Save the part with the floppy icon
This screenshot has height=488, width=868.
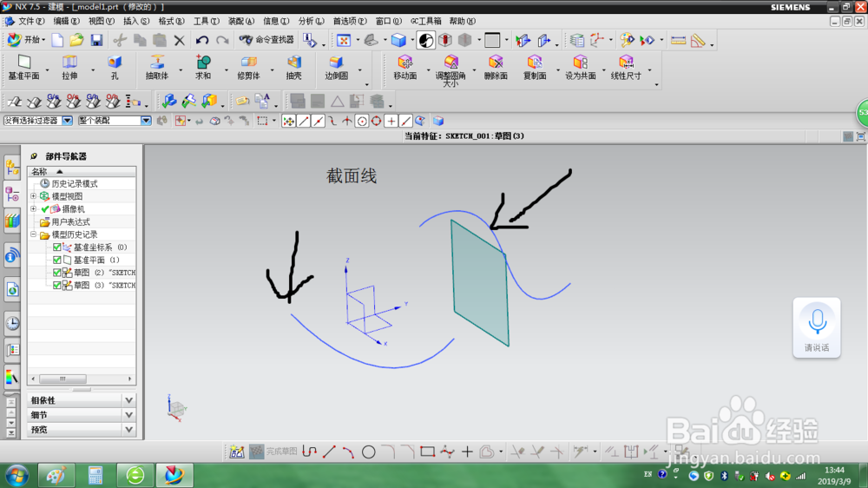click(97, 40)
